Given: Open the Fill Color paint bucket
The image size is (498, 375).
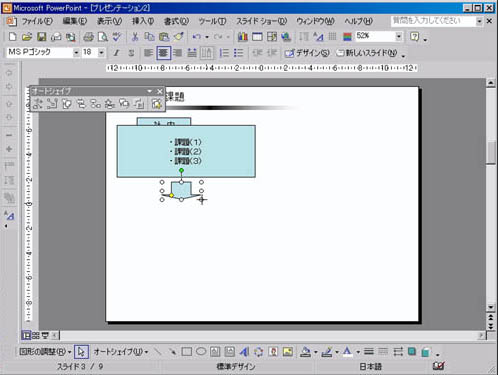Looking at the screenshot, I should (x=305, y=352).
